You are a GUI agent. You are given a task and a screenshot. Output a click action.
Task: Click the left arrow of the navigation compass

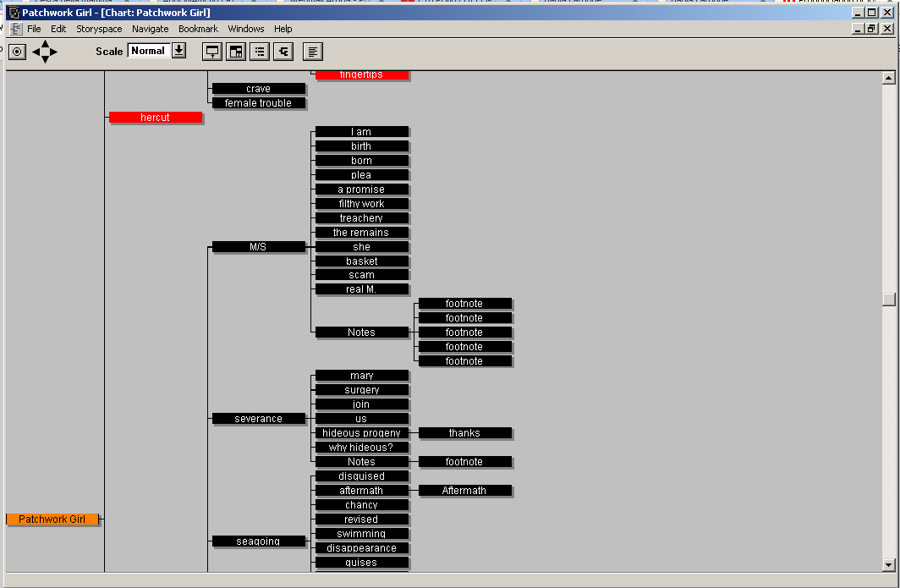[36, 52]
